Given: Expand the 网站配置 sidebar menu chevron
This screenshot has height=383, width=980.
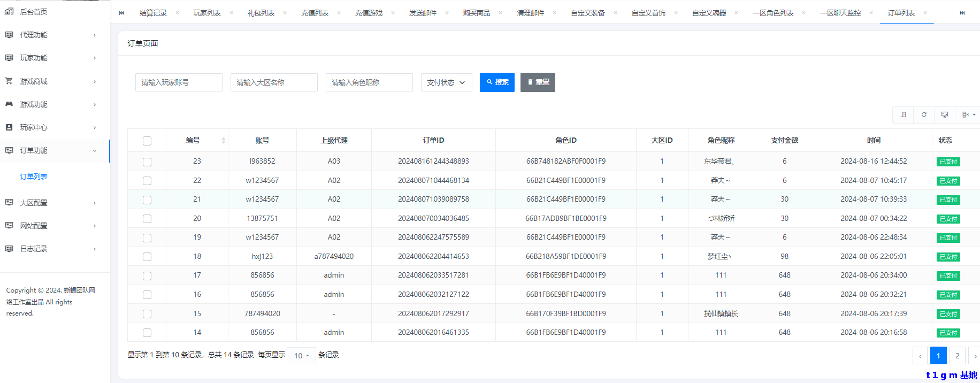Looking at the screenshot, I should pos(95,226).
